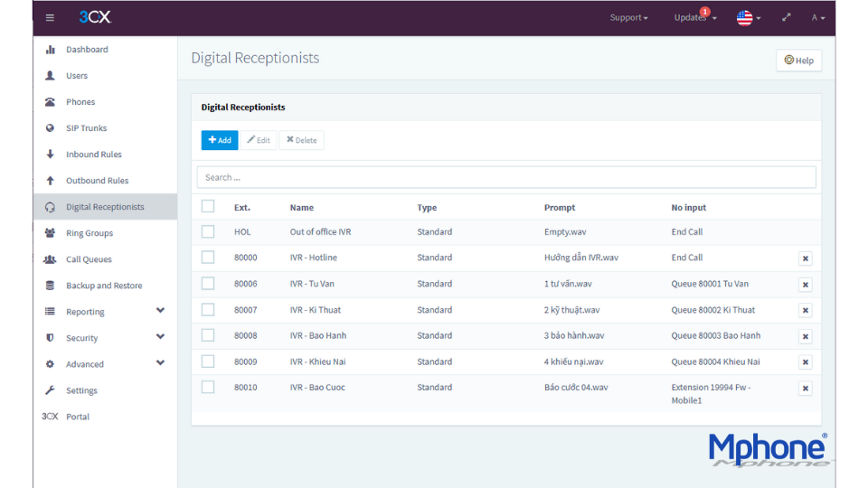Toggle the select-all checkbox in table header

[x=208, y=206]
